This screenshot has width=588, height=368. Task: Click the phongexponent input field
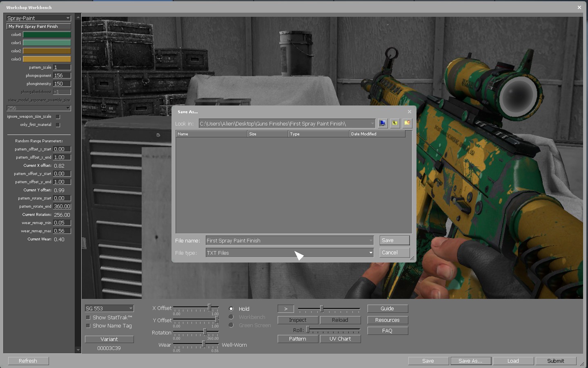pos(62,76)
